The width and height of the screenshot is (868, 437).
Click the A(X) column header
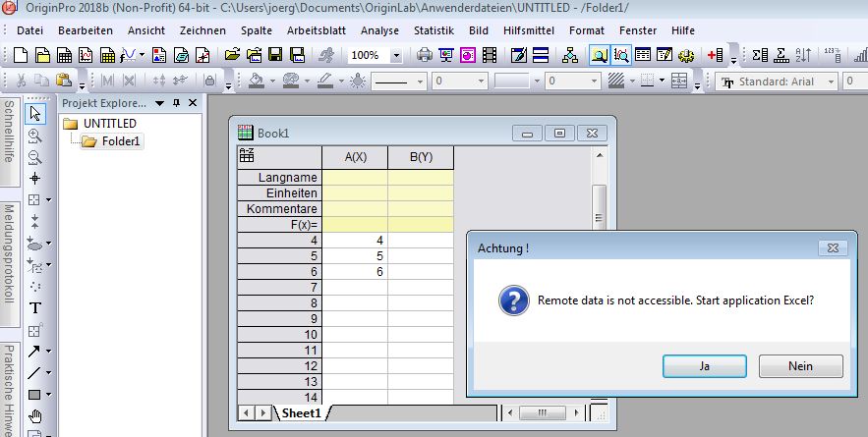pos(355,157)
